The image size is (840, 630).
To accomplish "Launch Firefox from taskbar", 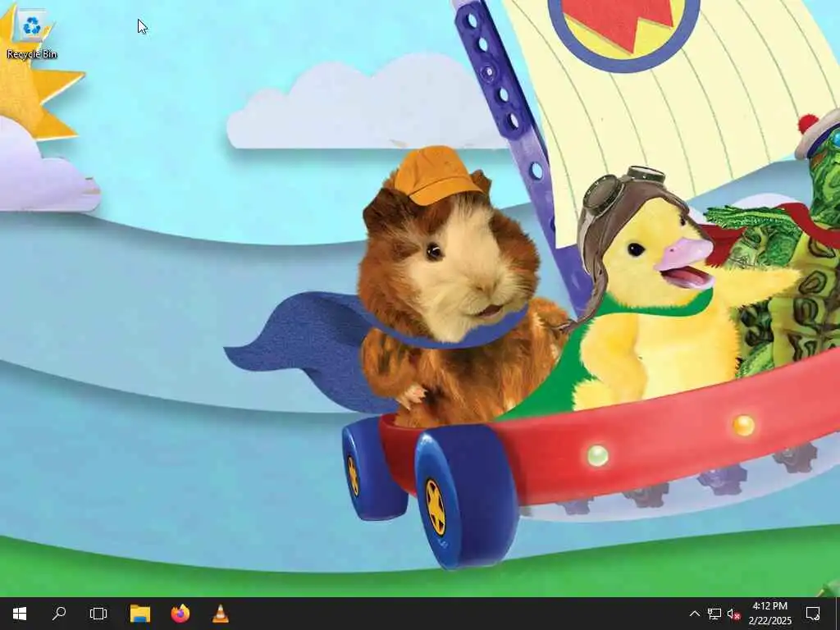I will click(180, 614).
